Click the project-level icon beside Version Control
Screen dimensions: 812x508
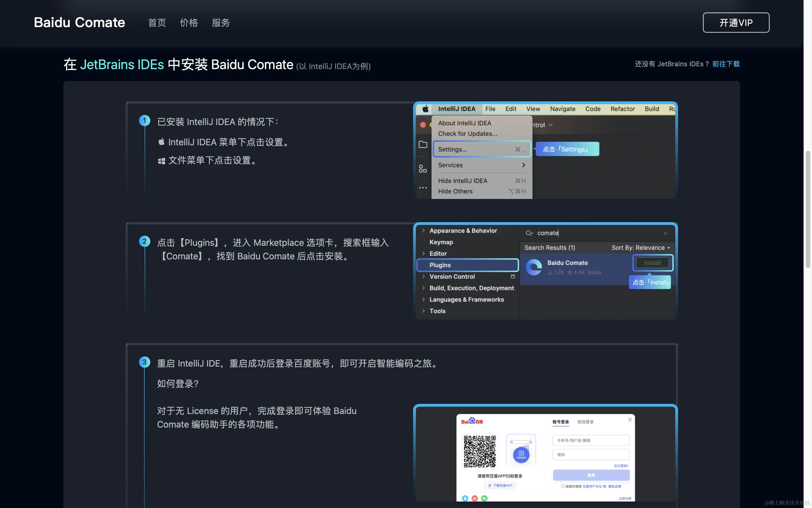(513, 276)
